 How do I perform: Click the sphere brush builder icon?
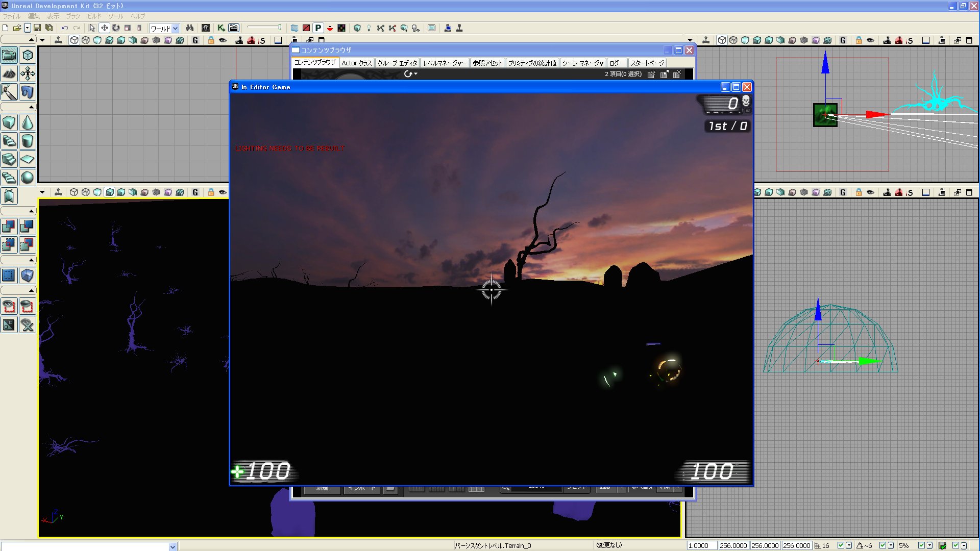(28, 178)
